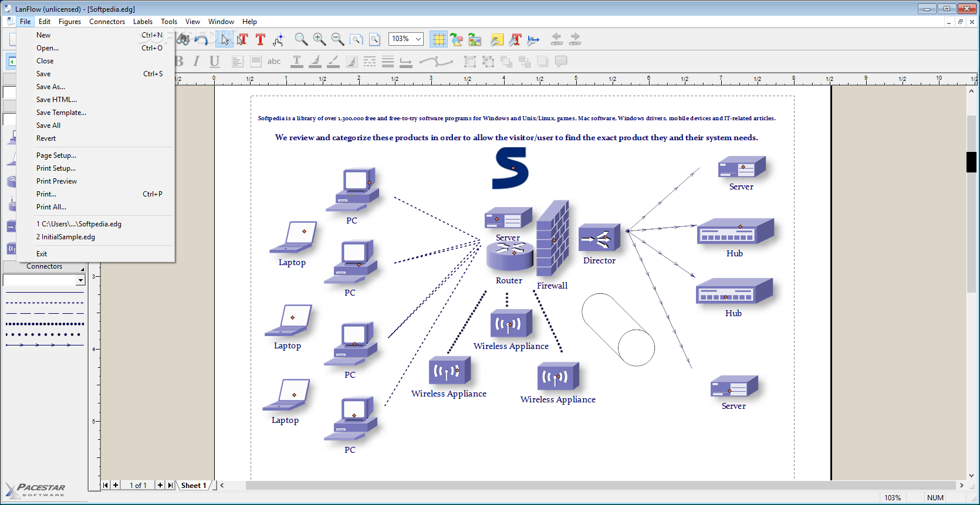
Task: Select the arrowed line connector
Action: [x=45, y=345]
